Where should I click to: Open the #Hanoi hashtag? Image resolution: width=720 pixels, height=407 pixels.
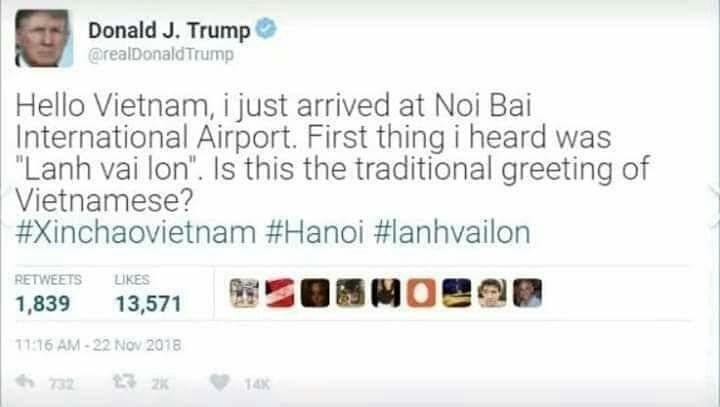315,232
